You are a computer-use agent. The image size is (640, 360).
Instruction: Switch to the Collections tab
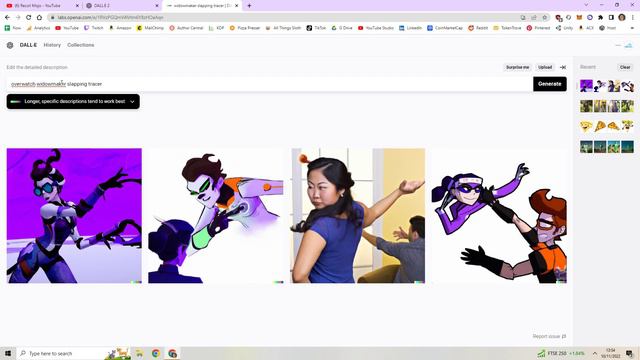click(x=81, y=45)
